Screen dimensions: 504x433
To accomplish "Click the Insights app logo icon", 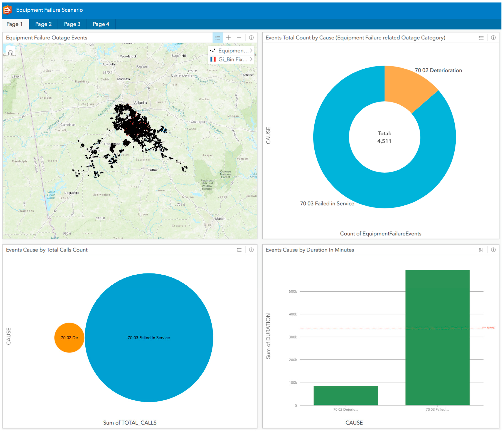I will [8, 10].
